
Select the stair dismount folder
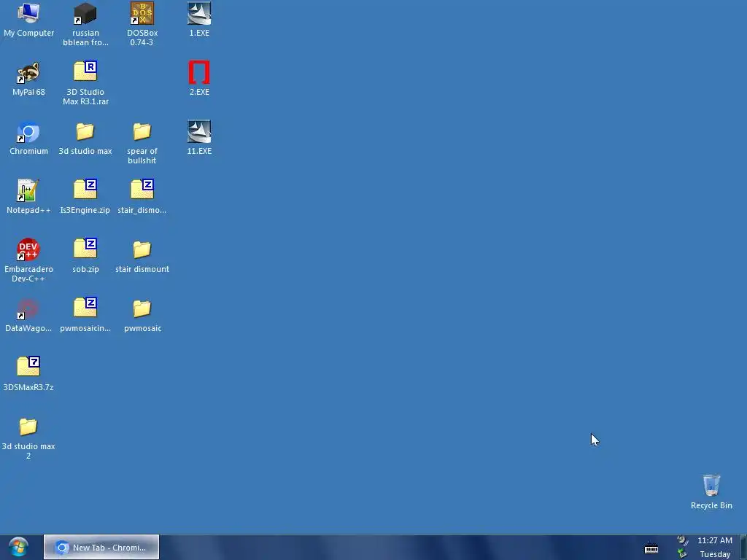pos(142,256)
